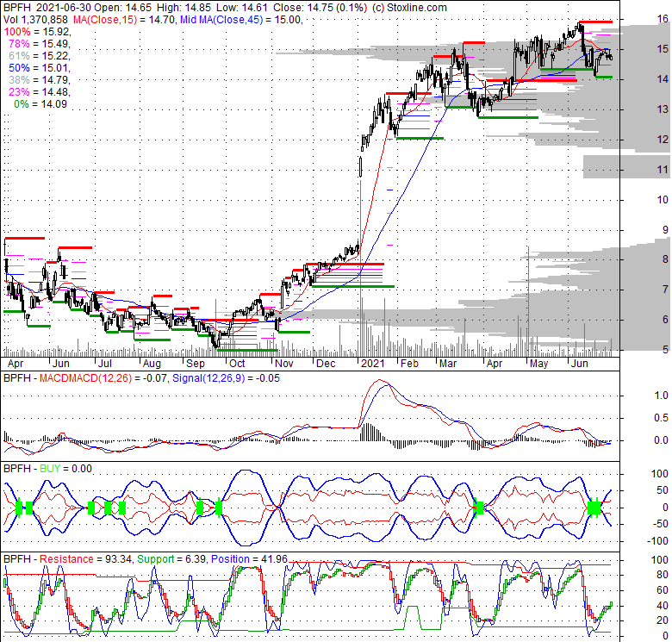Click the '50% = 15.01' Fibonacci level
The height and width of the screenshot is (642, 672).
point(40,68)
